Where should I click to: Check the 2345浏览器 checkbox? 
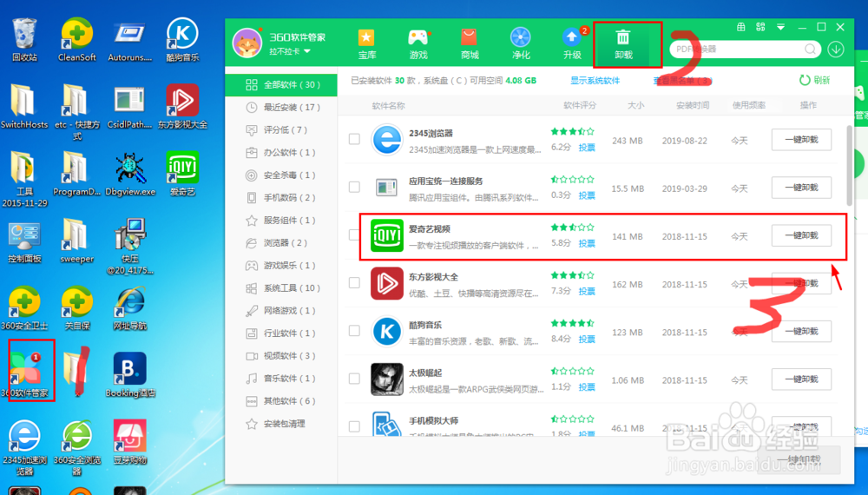[354, 139]
